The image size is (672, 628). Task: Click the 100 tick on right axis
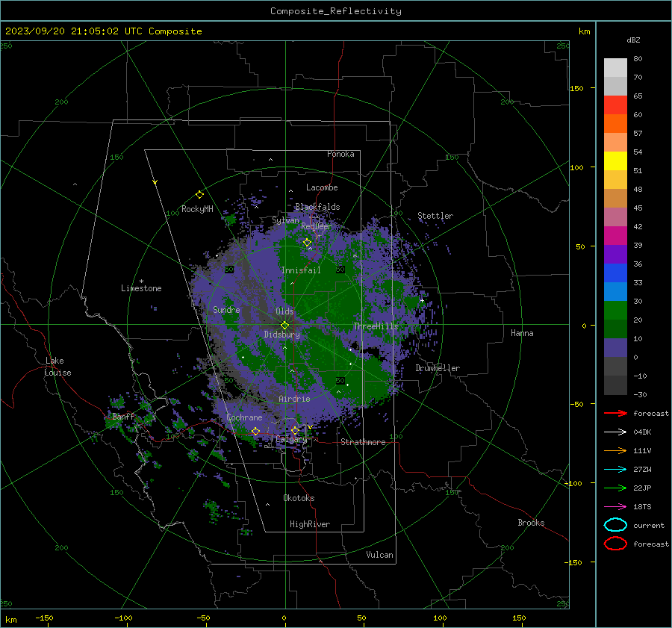pyautogui.click(x=576, y=167)
